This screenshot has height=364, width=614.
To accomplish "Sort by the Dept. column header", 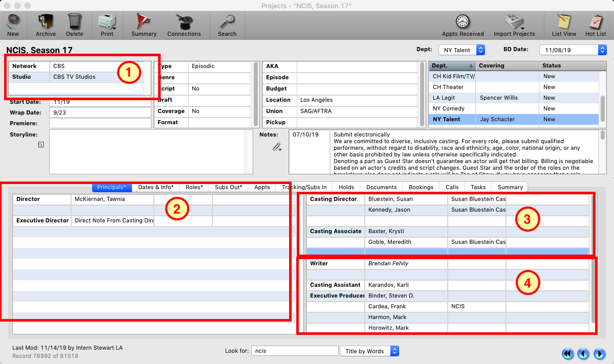I will pyautogui.click(x=452, y=65).
